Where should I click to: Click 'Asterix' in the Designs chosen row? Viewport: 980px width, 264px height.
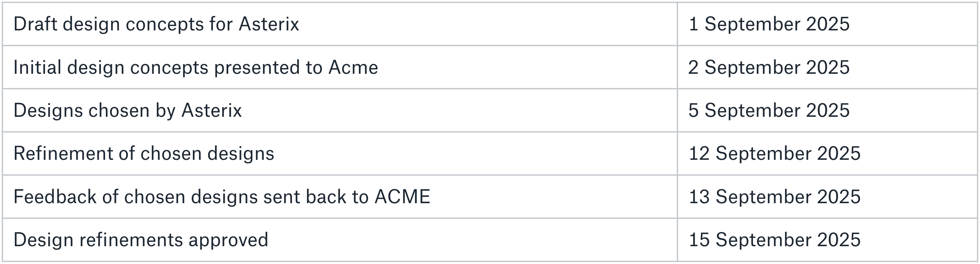pyautogui.click(x=211, y=110)
